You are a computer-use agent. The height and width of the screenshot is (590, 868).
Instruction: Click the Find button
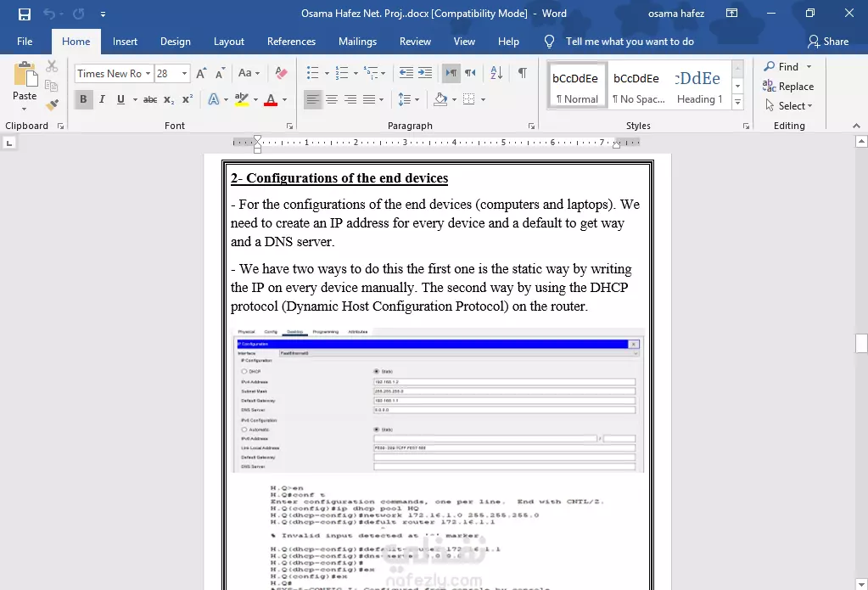(781, 67)
